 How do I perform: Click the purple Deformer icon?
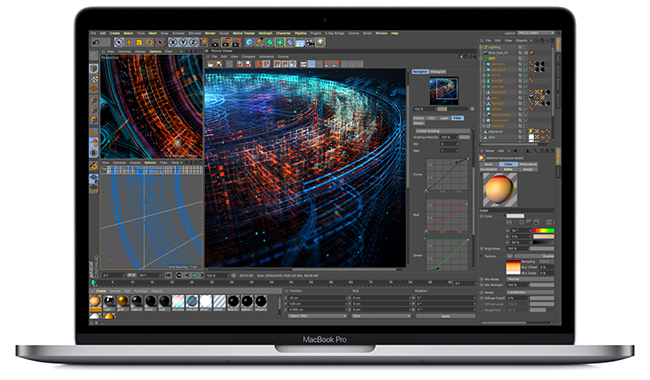(x=290, y=42)
